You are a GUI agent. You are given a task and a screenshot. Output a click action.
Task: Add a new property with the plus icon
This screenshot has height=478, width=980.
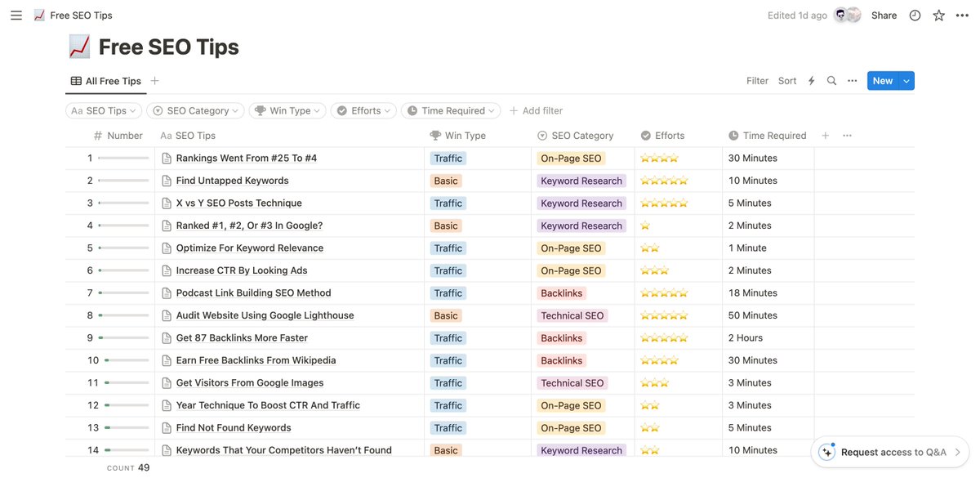pyautogui.click(x=825, y=135)
